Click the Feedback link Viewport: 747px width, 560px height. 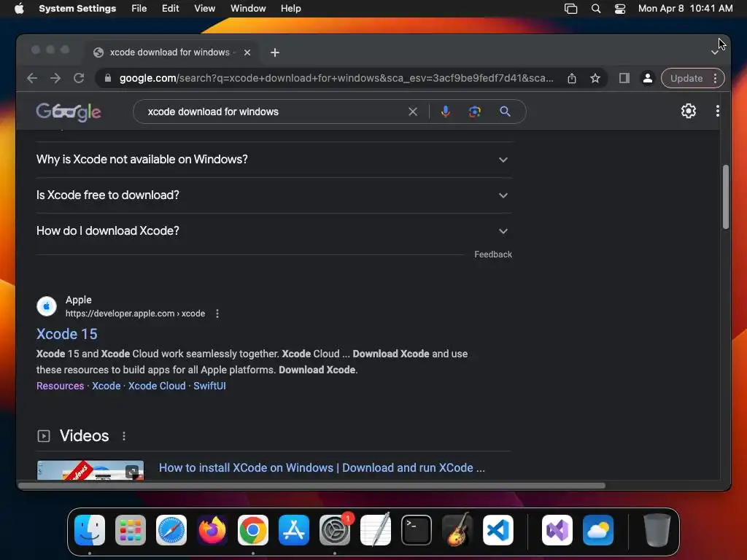coord(493,254)
